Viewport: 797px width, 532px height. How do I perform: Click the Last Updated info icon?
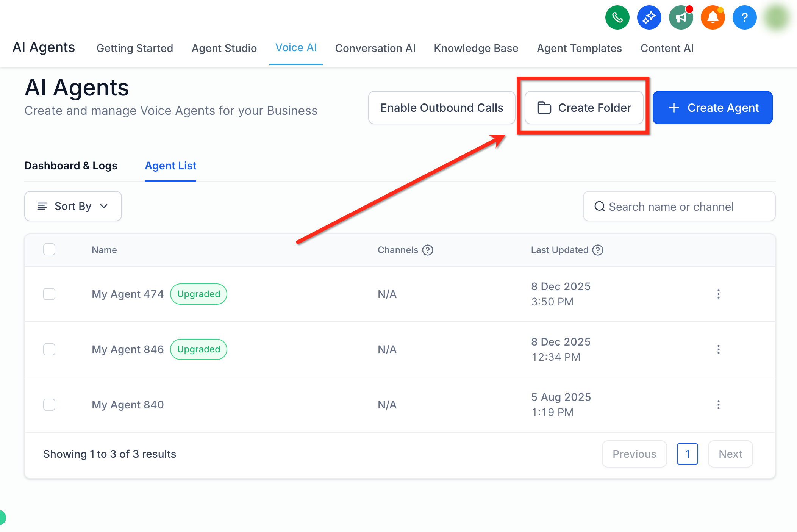pyautogui.click(x=598, y=250)
